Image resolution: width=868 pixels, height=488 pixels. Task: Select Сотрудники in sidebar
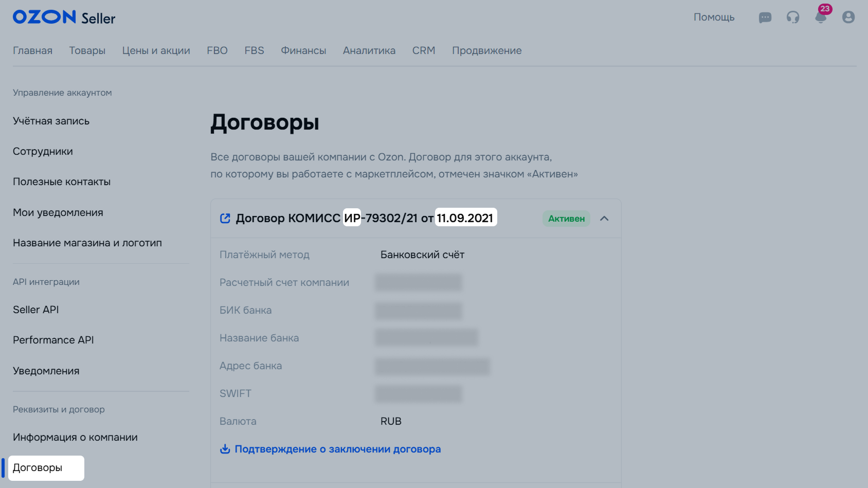43,151
